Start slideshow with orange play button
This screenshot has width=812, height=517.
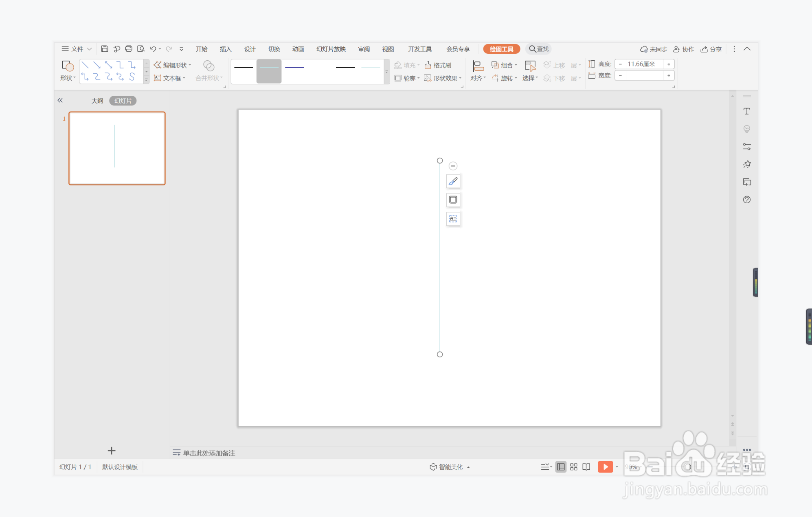coord(605,467)
